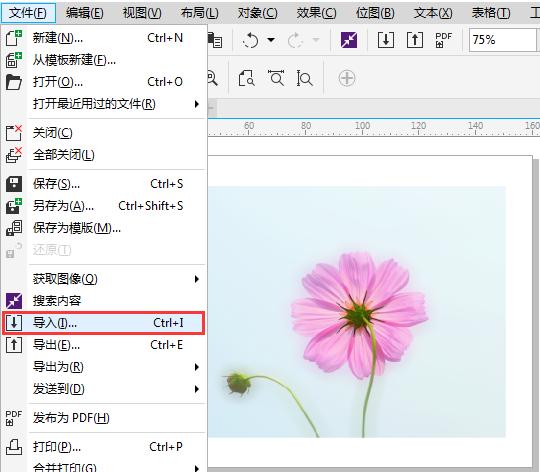Choose 保存为模版(M)... menu entry
Viewport: 540px width, 472px height.
tap(104, 228)
